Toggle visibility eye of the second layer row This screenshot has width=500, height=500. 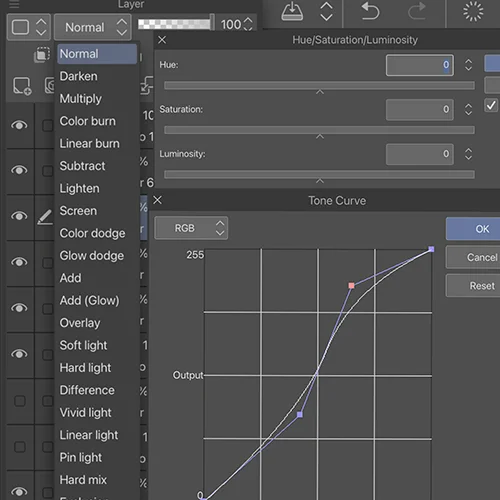coord(19,170)
